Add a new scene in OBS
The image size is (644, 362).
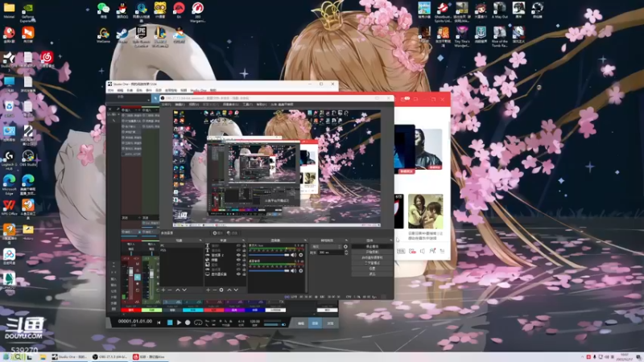[x=163, y=290]
